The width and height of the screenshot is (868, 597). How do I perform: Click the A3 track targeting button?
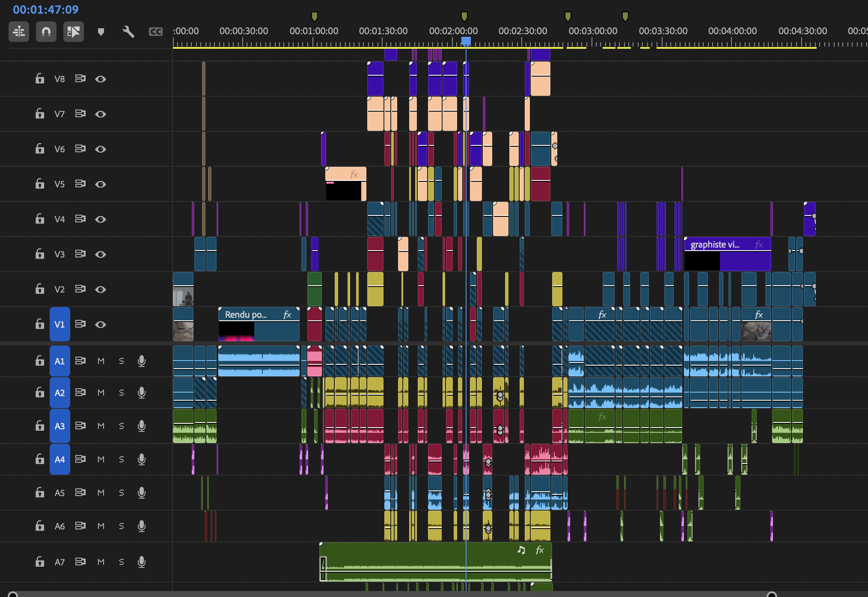[59, 426]
